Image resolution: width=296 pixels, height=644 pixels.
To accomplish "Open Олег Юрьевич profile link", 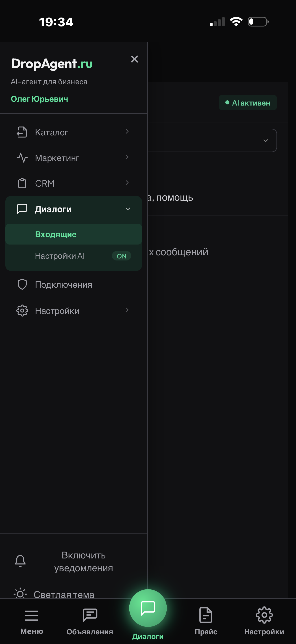I will pyautogui.click(x=40, y=99).
